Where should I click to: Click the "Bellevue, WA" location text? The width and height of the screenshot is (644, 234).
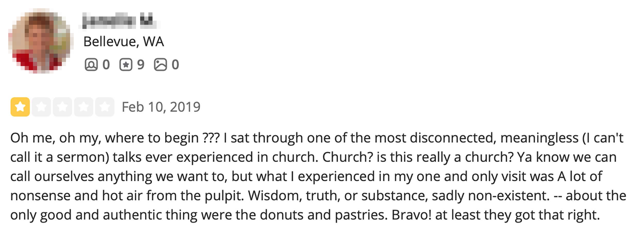pyautogui.click(x=124, y=42)
